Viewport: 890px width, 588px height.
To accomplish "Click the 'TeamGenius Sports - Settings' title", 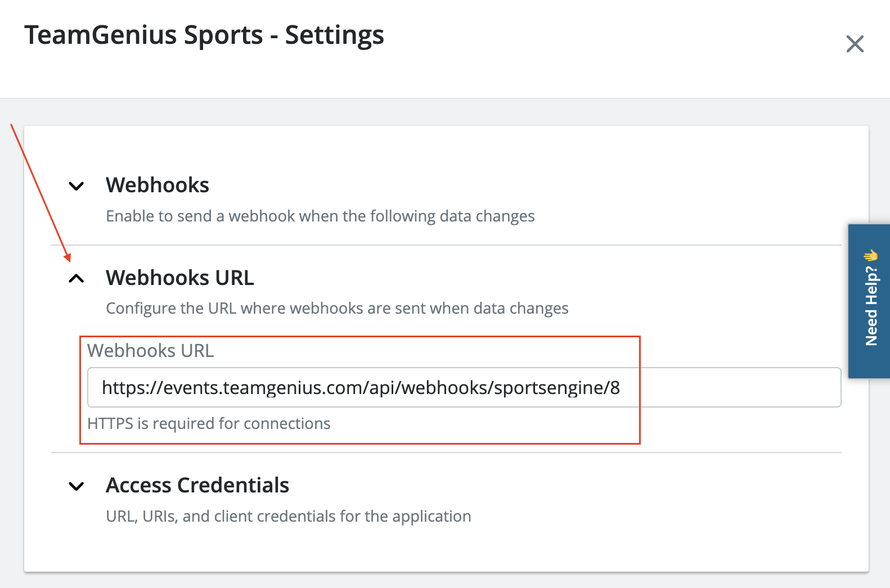I will click(204, 35).
